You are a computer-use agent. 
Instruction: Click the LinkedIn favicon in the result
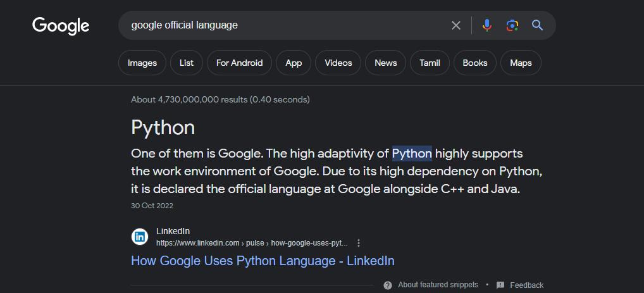pyautogui.click(x=140, y=237)
